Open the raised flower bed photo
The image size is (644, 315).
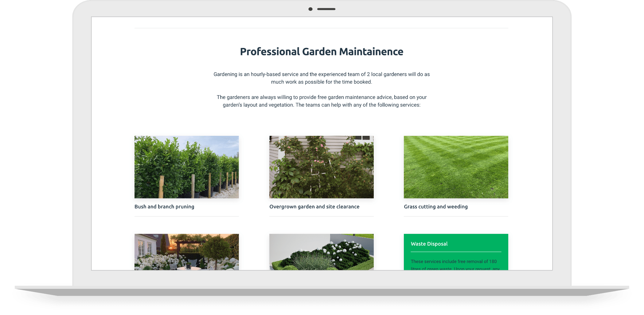click(x=321, y=252)
